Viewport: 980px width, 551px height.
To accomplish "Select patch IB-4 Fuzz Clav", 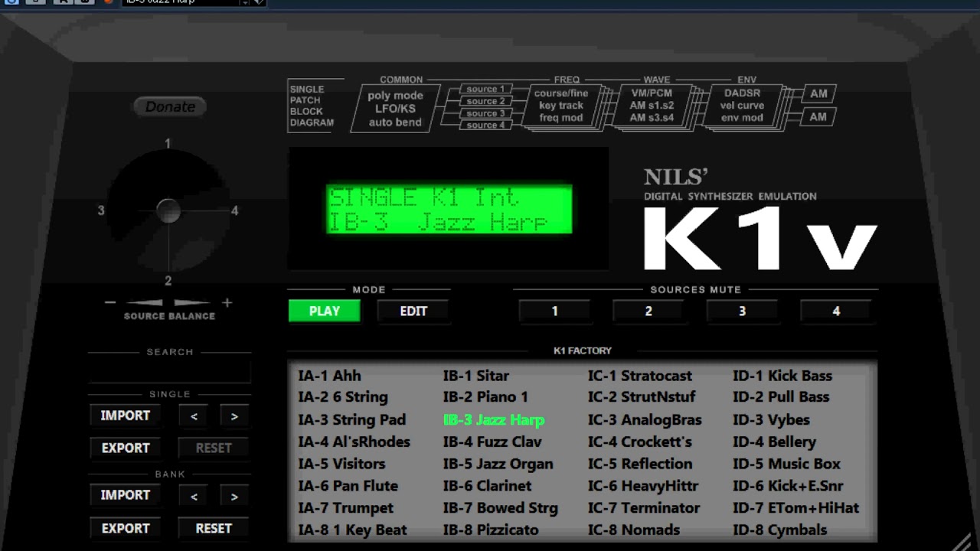I will (x=492, y=442).
